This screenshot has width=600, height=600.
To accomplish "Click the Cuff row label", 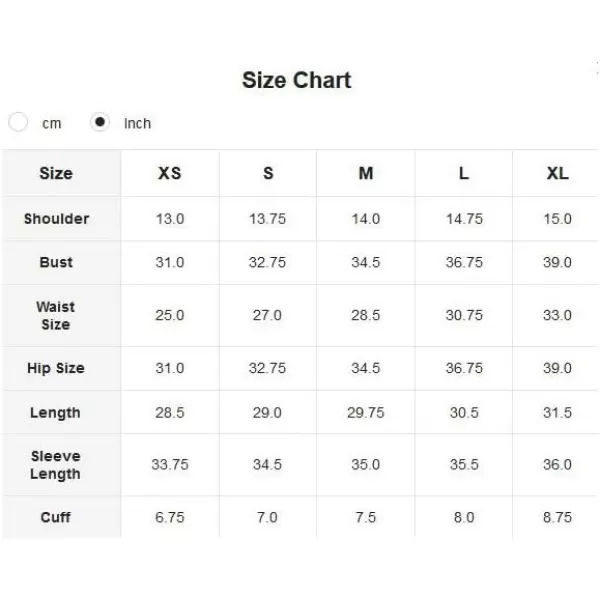I will (55, 517).
